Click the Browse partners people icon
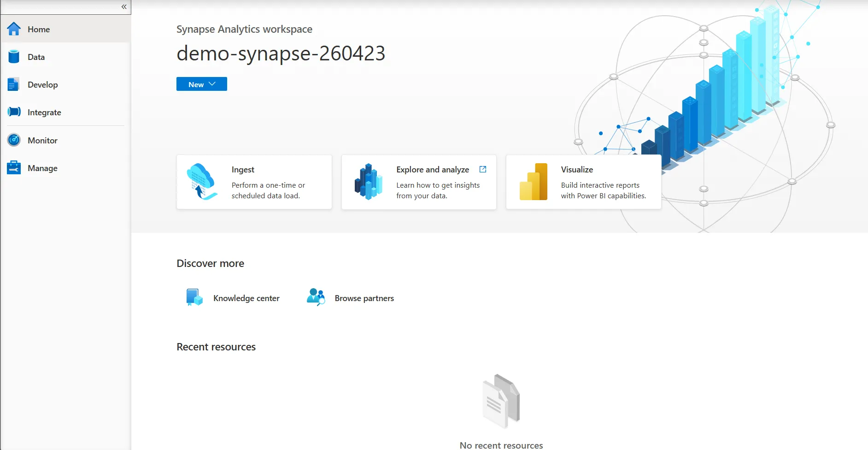868x450 pixels. [316, 297]
